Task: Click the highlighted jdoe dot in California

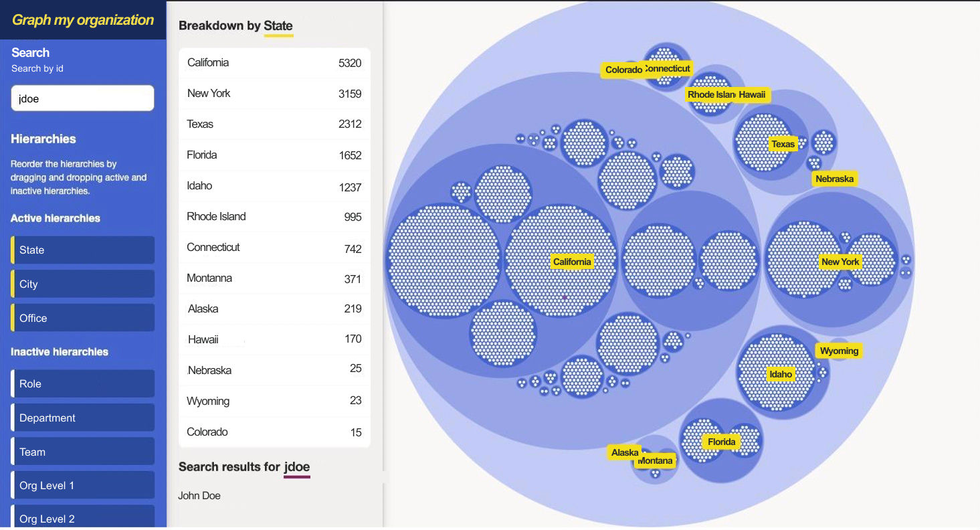Action: click(x=565, y=297)
